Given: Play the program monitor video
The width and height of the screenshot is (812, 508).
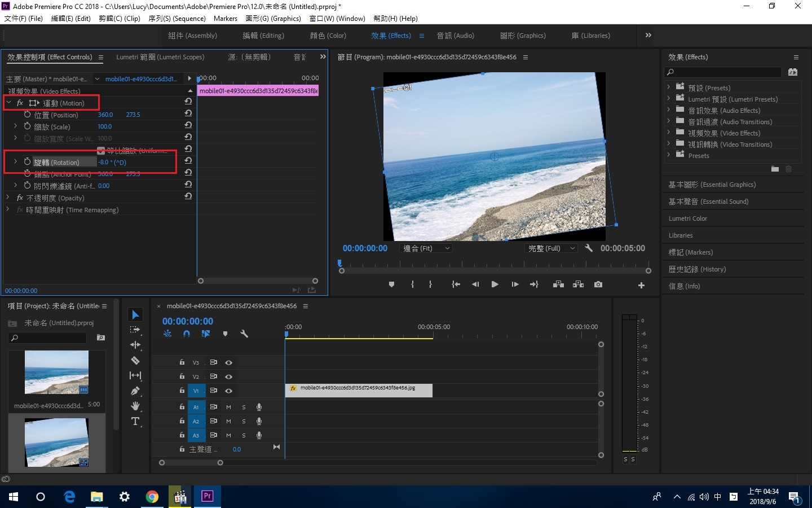Looking at the screenshot, I should 495,284.
